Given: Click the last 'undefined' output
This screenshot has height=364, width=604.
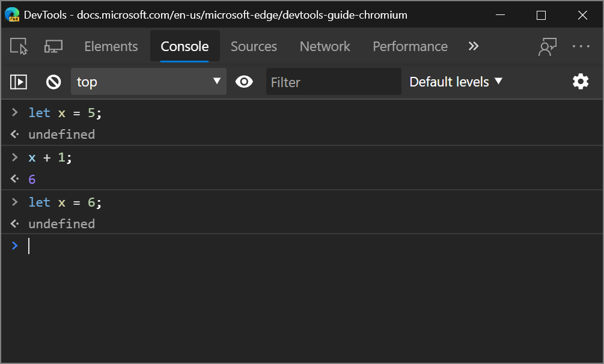Looking at the screenshot, I should tap(62, 224).
